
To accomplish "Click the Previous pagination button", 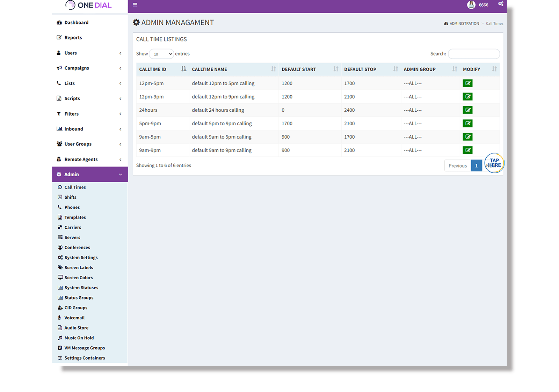I will tap(457, 165).
